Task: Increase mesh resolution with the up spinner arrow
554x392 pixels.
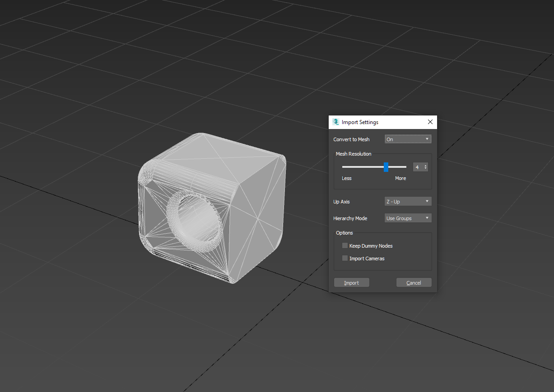Action: pos(425,165)
